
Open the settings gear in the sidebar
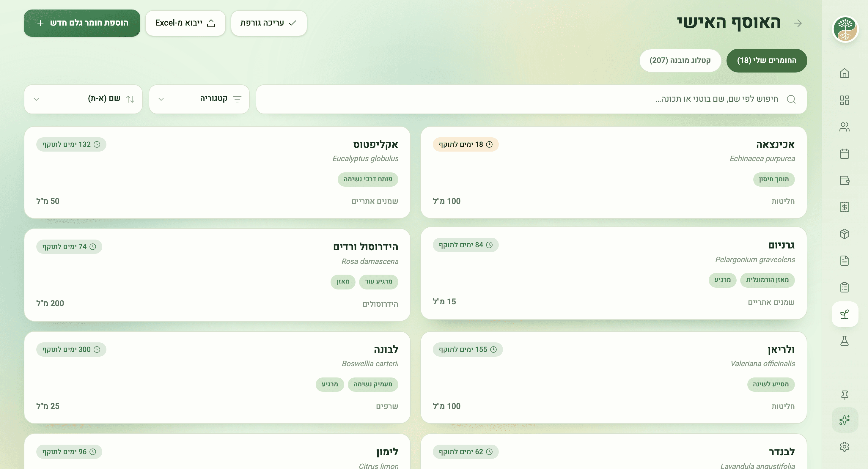pyautogui.click(x=845, y=447)
